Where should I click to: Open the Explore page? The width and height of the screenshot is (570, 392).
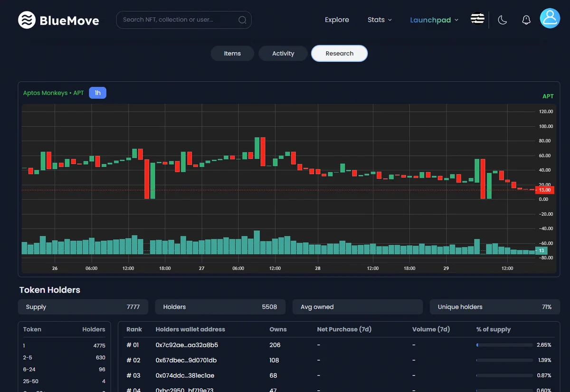coord(337,20)
